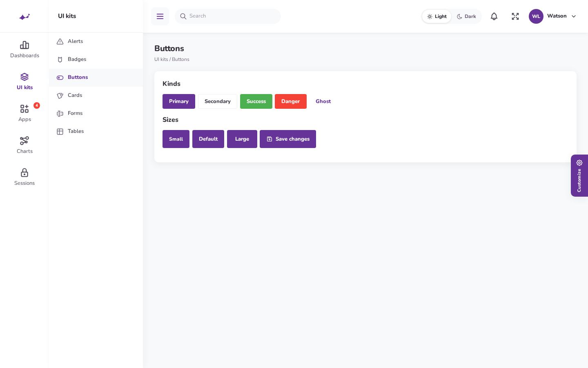Viewport: 588px width, 368px height.
Task: Click the Watson username text
Action: (557, 16)
